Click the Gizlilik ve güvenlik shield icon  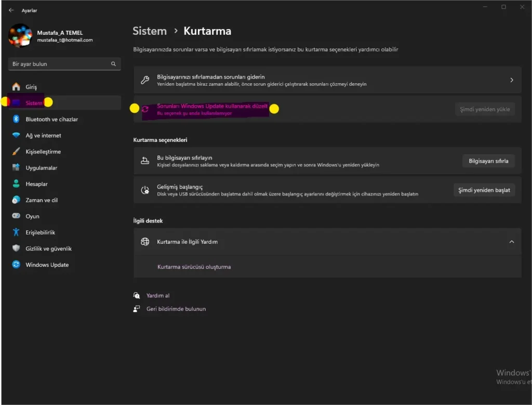pos(16,248)
